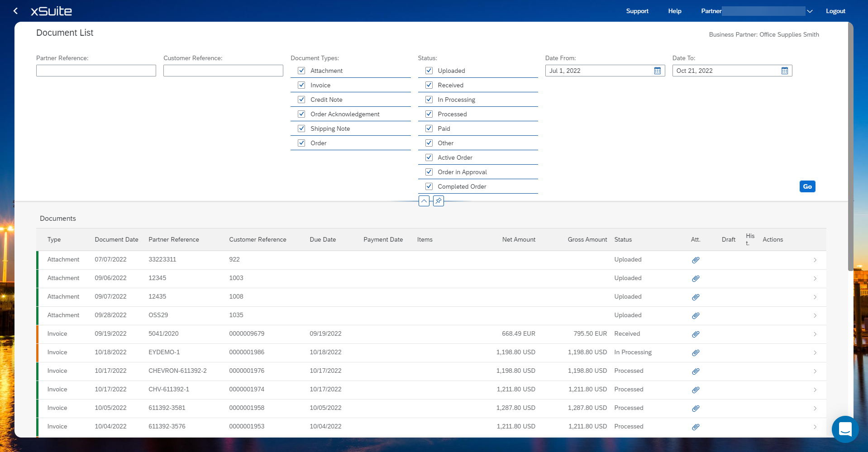The width and height of the screenshot is (868, 452).
Task: Open the Help menu item
Action: pyautogui.click(x=674, y=11)
